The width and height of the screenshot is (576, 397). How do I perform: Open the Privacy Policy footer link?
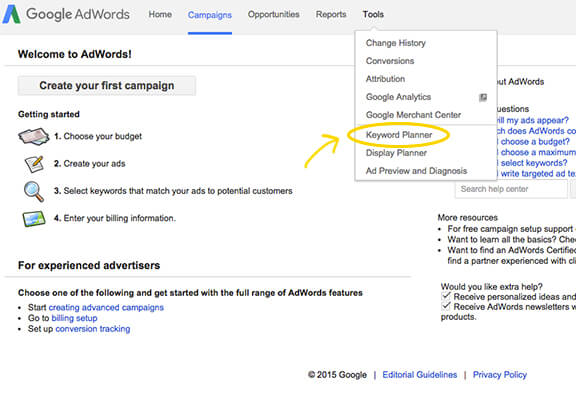point(500,375)
